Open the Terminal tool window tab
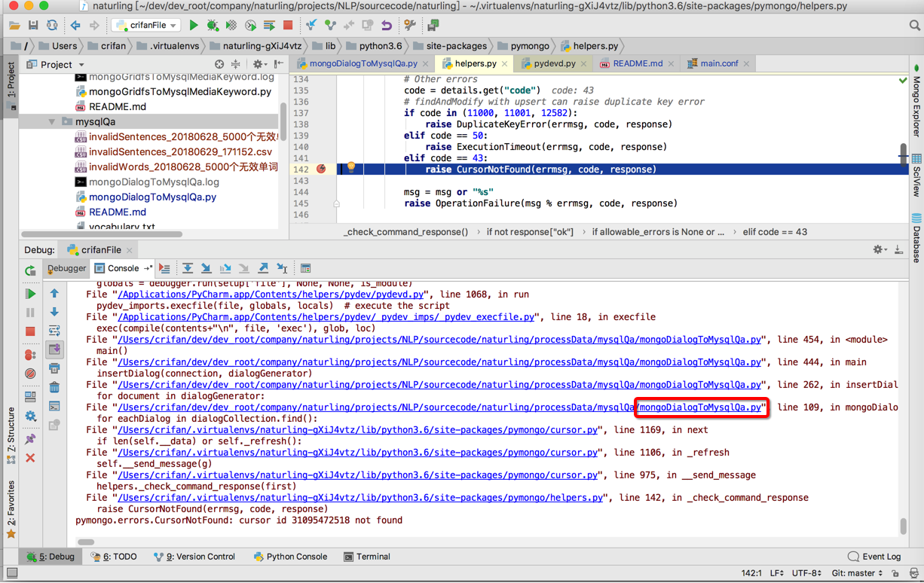The width and height of the screenshot is (924, 583). pyautogui.click(x=367, y=557)
